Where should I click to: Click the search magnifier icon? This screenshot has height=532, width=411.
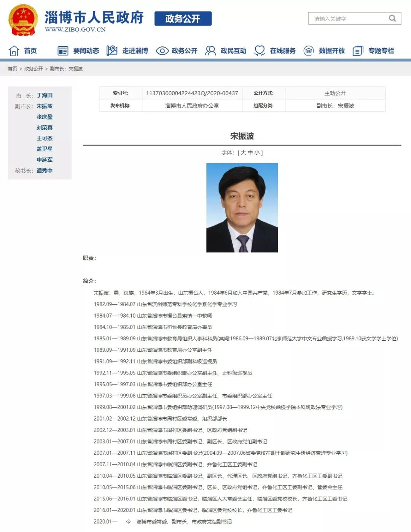[392, 18]
